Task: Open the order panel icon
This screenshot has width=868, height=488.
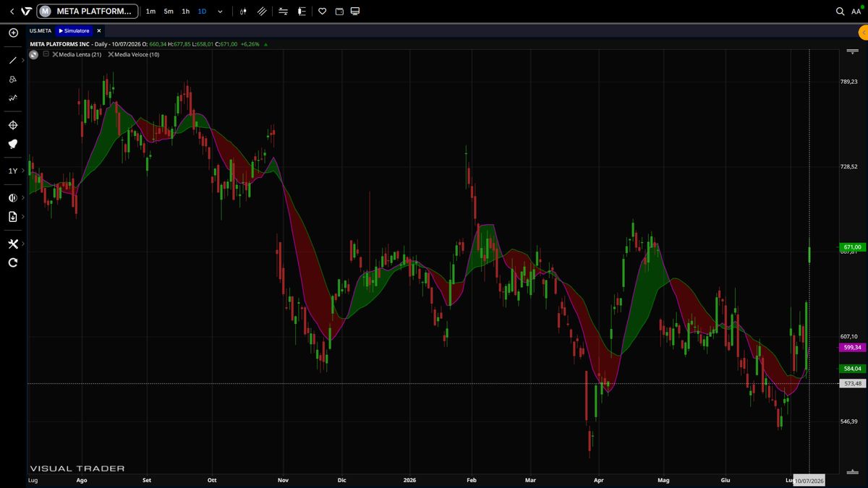Action: [x=302, y=12]
